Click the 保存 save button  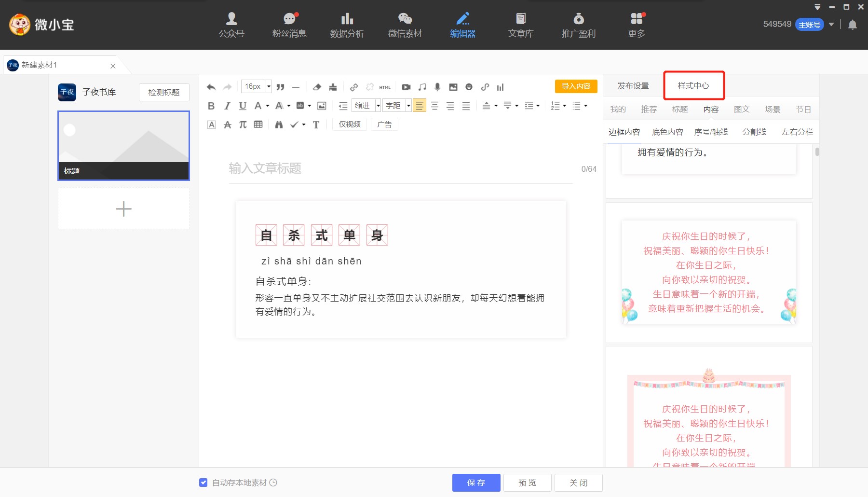pyautogui.click(x=476, y=483)
